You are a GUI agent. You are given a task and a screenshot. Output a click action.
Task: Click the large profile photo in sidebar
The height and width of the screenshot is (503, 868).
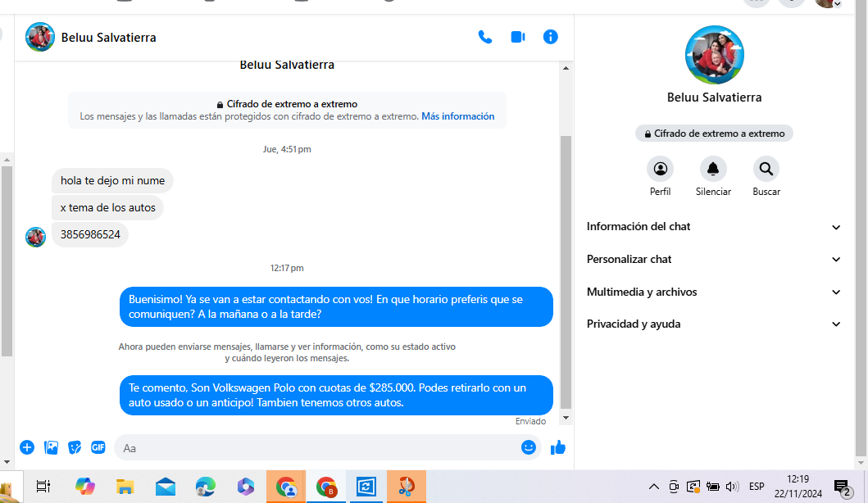click(714, 55)
